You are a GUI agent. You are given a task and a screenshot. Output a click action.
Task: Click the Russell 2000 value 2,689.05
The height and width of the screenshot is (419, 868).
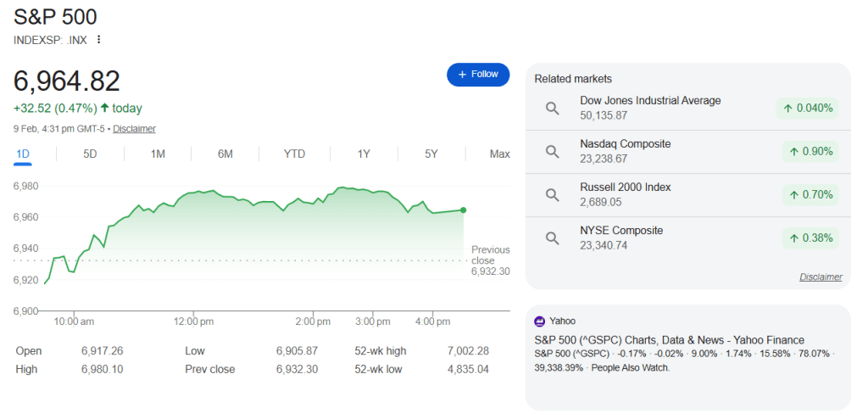click(601, 203)
